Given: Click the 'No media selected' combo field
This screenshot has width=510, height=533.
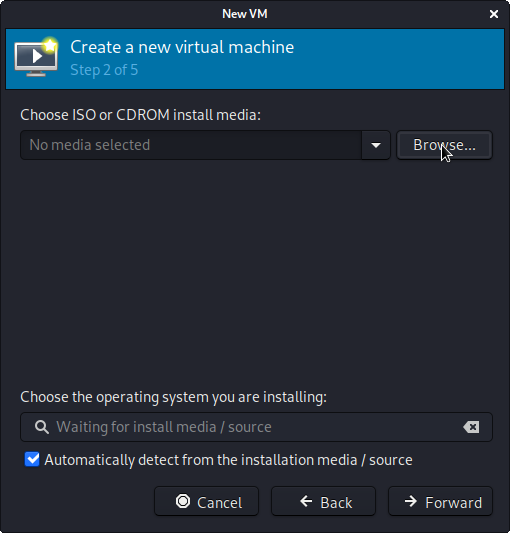Looking at the screenshot, I should pyautogui.click(x=191, y=145).
